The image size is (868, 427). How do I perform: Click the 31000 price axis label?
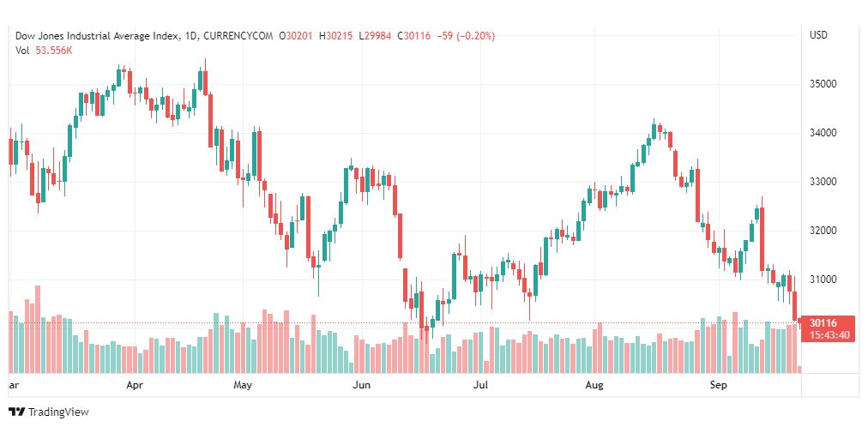pos(823,280)
